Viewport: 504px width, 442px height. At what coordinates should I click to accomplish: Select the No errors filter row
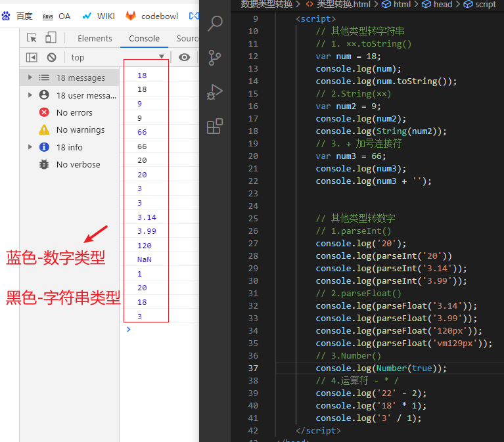70,112
